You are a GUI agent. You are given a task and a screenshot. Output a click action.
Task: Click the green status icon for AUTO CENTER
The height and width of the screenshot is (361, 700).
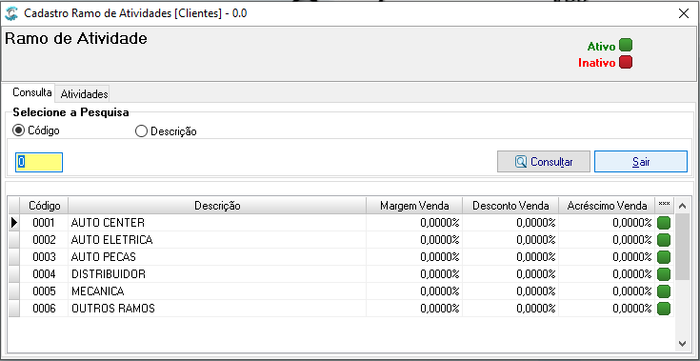point(664,223)
